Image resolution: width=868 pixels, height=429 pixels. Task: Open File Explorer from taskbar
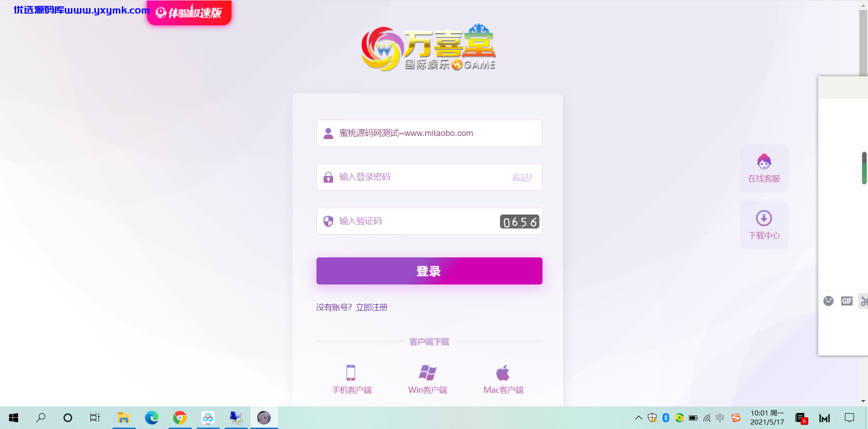point(123,418)
